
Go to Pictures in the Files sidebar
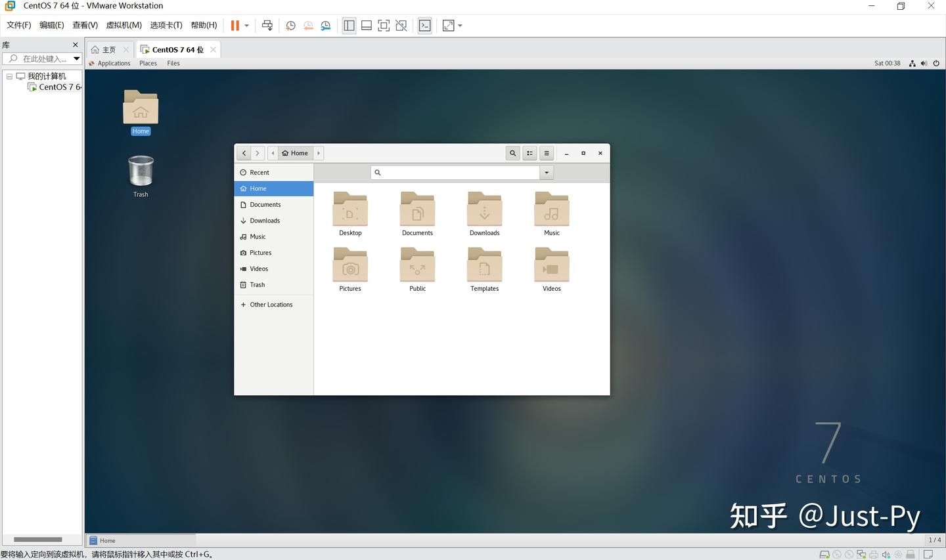click(x=274, y=253)
